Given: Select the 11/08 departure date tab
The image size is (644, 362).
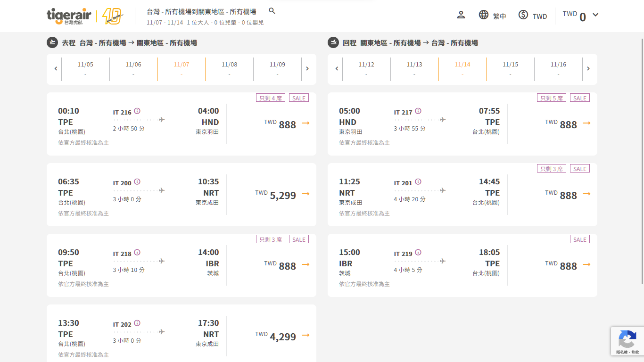Looking at the screenshot, I should pyautogui.click(x=229, y=69).
